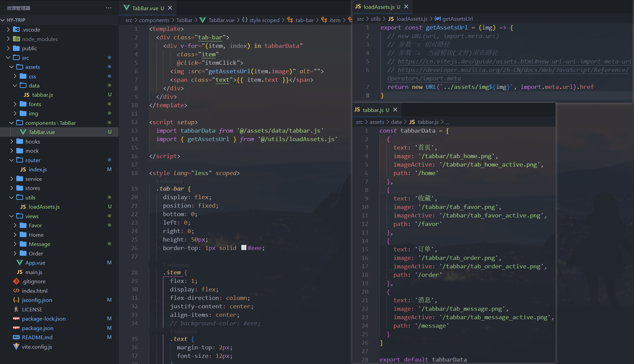Collapse the HY-TRIP project root
The image size is (634, 364).
click(x=3, y=20)
